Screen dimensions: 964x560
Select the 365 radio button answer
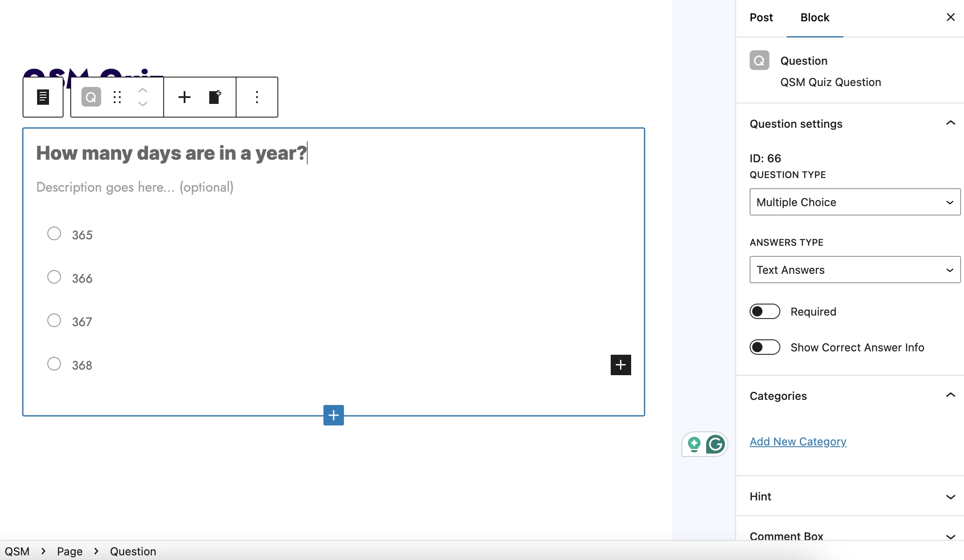[x=53, y=234]
